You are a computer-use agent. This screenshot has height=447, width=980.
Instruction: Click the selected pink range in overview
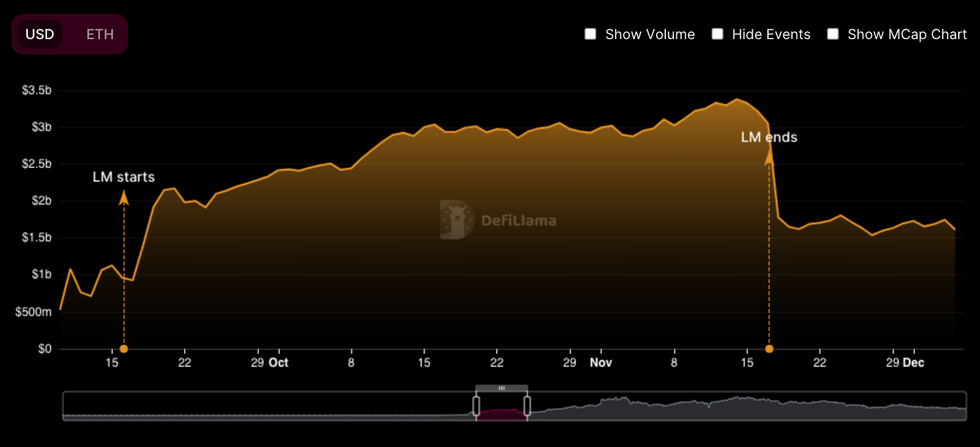(502, 414)
